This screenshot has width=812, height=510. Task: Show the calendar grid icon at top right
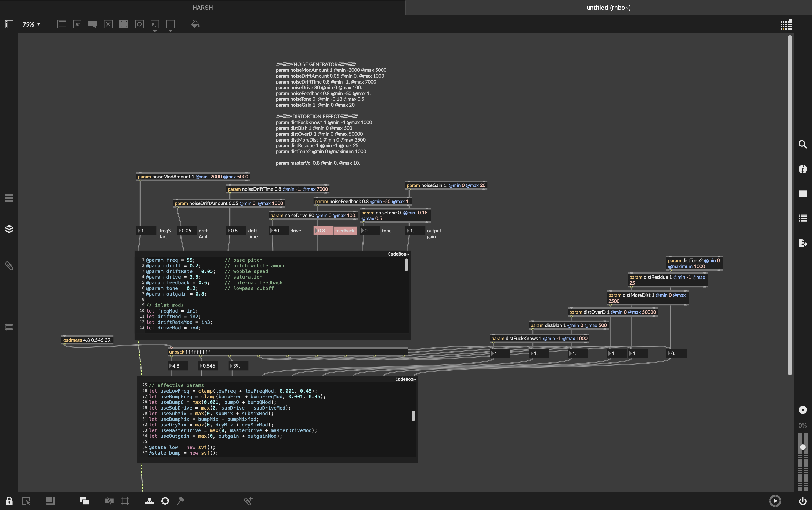(x=786, y=25)
